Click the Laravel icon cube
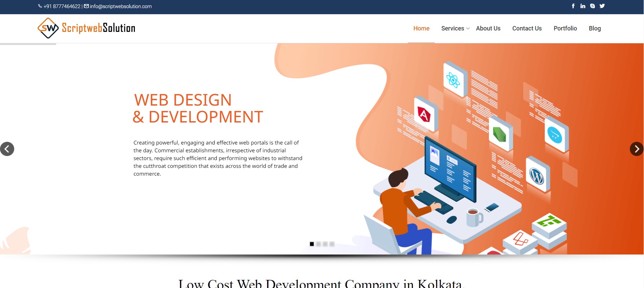Image resolution: width=644 pixels, height=288 pixels. coord(520,242)
